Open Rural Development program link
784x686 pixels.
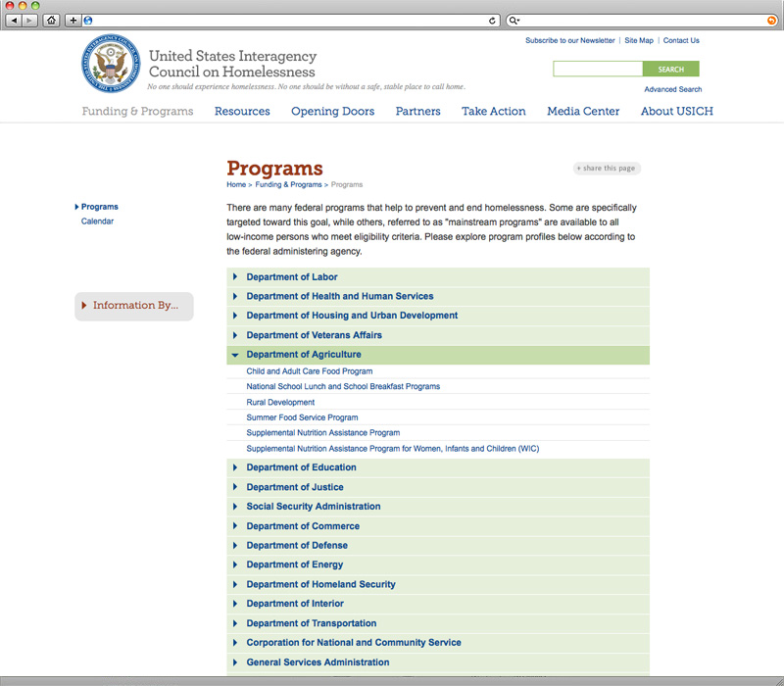click(280, 402)
